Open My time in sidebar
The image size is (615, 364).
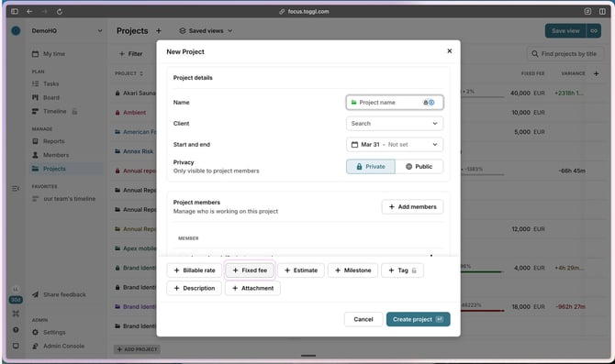[54, 54]
